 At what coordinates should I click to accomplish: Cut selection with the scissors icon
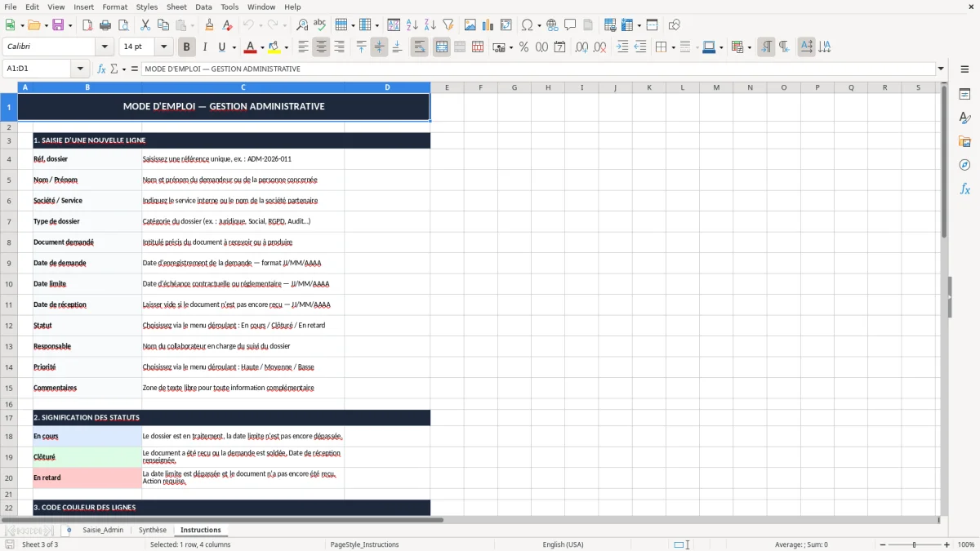[145, 25]
